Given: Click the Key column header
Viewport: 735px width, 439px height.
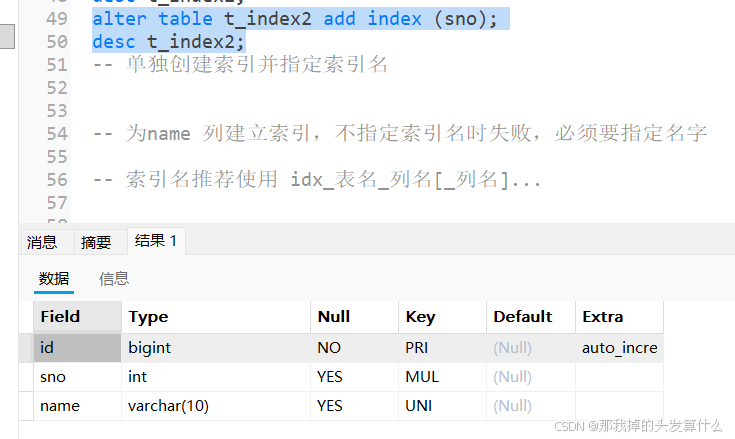Looking at the screenshot, I should coord(442,317).
